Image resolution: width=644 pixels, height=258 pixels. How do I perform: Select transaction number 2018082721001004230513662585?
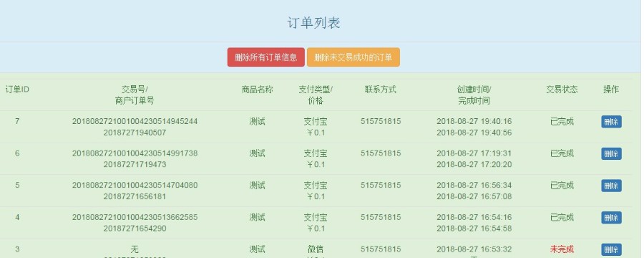[135, 217]
